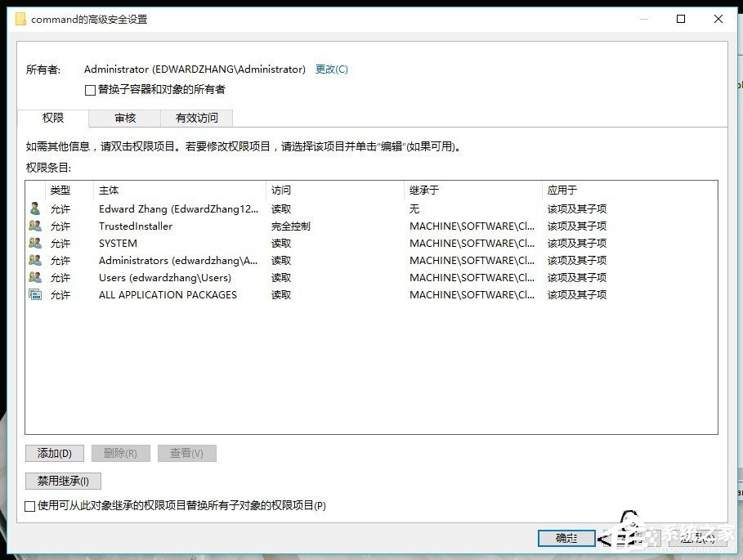Click the group icon next to Administrators entry

(35, 261)
